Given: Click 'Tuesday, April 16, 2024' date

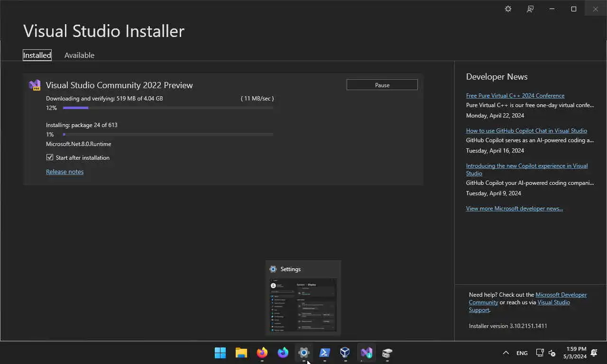Looking at the screenshot, I should coord(495,151).
